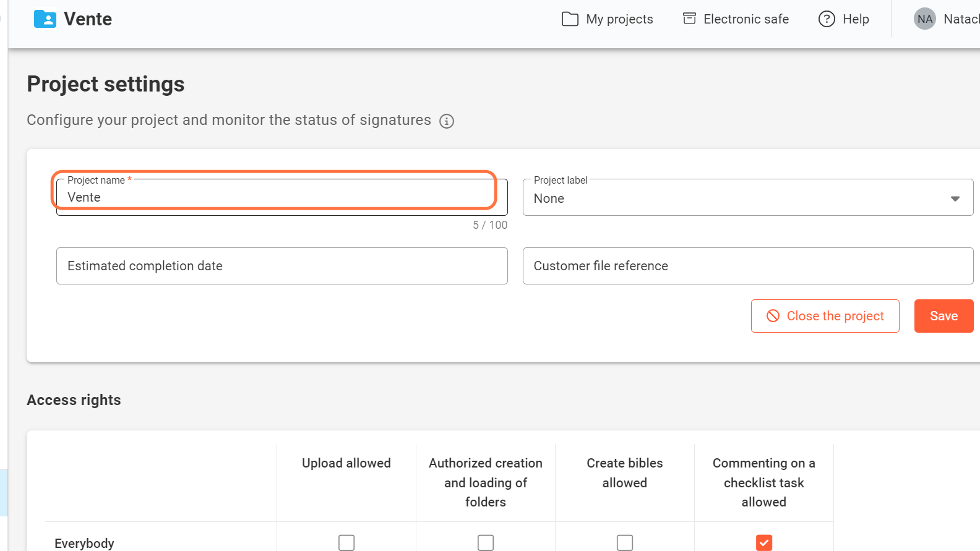Enable Upload allowed for Everybody

[346, 542]
